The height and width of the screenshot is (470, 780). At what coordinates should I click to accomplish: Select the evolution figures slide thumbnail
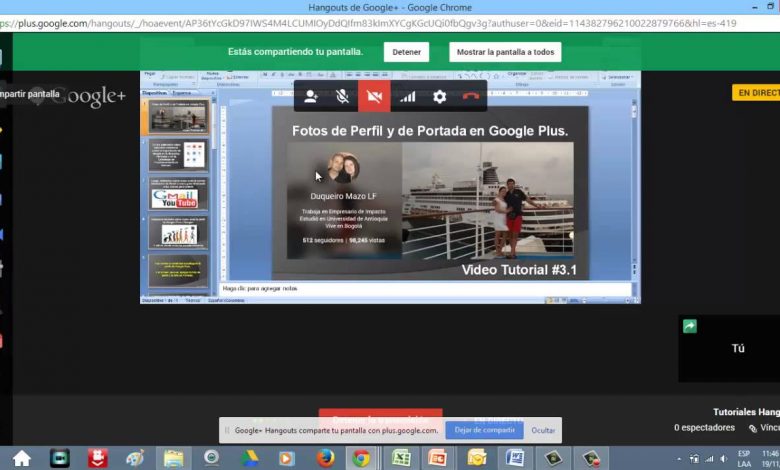pyautogui.click(x=178, y=232)
